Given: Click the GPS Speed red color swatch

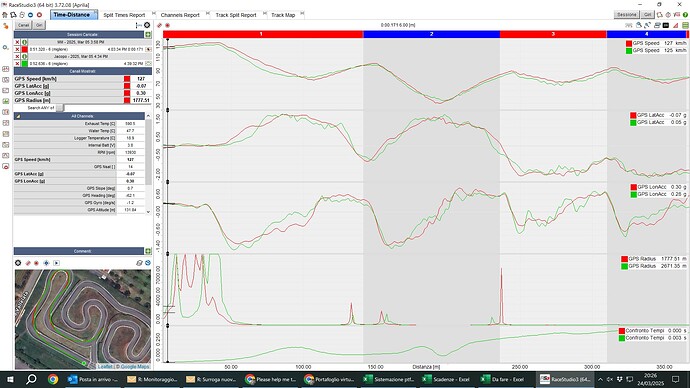Looking at the screenshot, I should [x=127, y=79].
